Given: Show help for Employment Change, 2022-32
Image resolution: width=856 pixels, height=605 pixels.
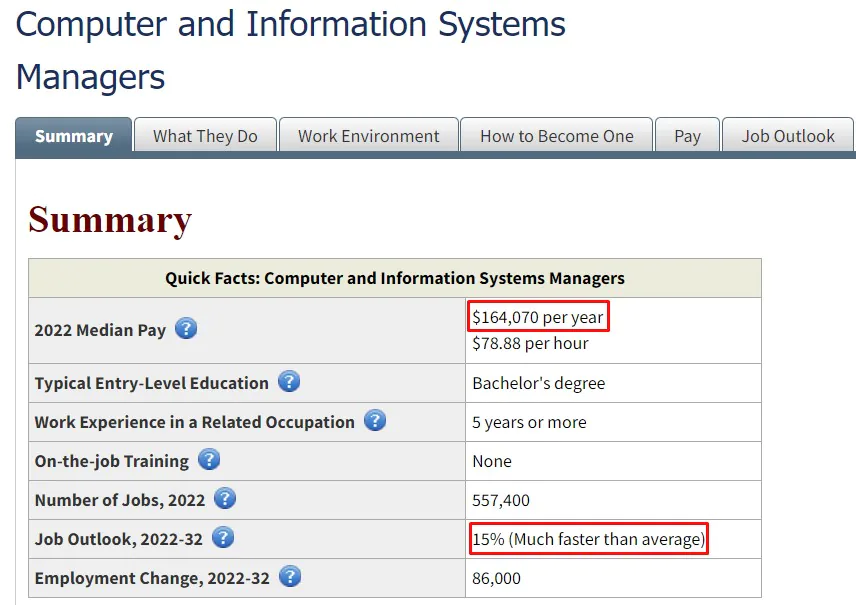Looking at the screenshot, I should [290, 577].
